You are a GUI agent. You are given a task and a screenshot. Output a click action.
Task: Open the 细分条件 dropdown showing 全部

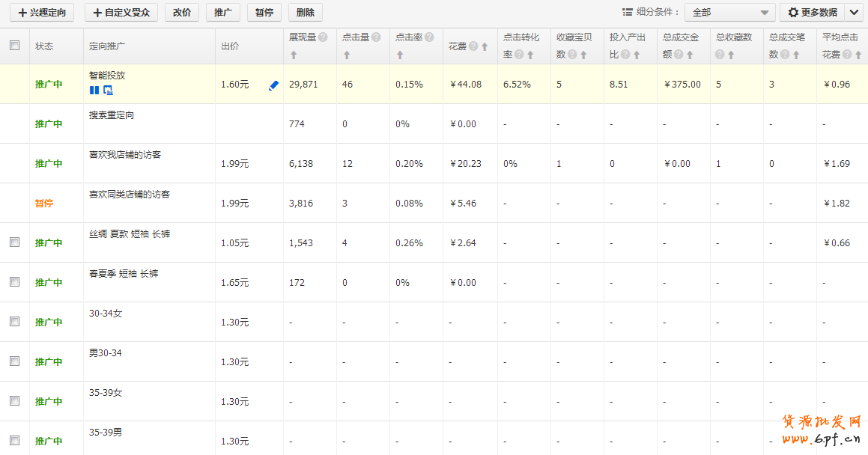729,12
